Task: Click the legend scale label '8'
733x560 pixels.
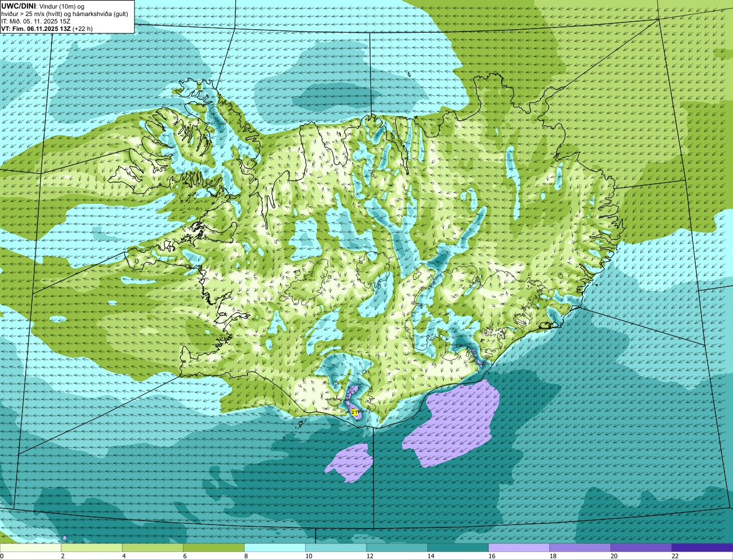Action: tap(246, 556)
